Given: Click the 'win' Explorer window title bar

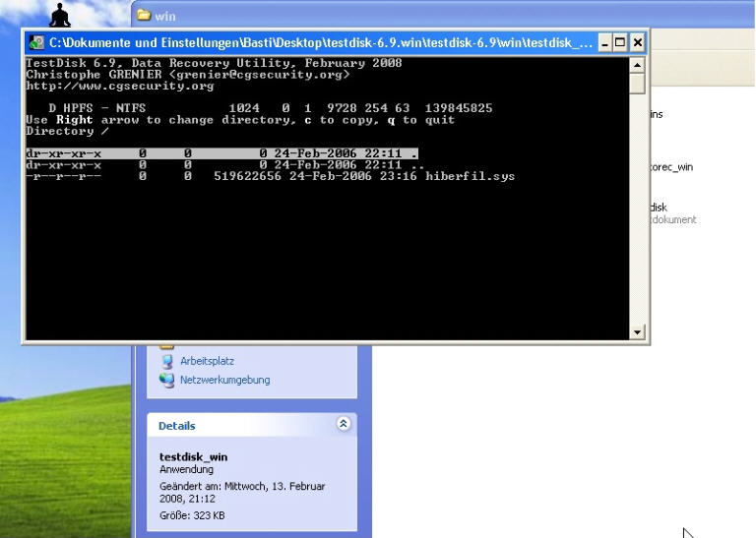Looking at the screenshot, I should (x=443, y=16).
